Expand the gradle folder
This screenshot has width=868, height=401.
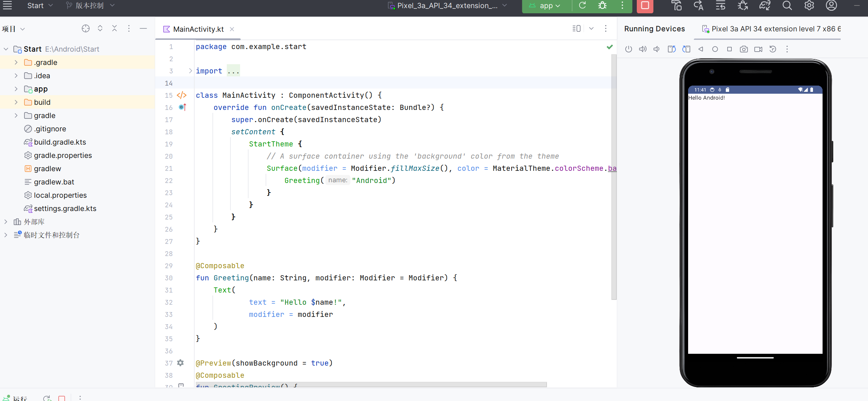(16, 115)
